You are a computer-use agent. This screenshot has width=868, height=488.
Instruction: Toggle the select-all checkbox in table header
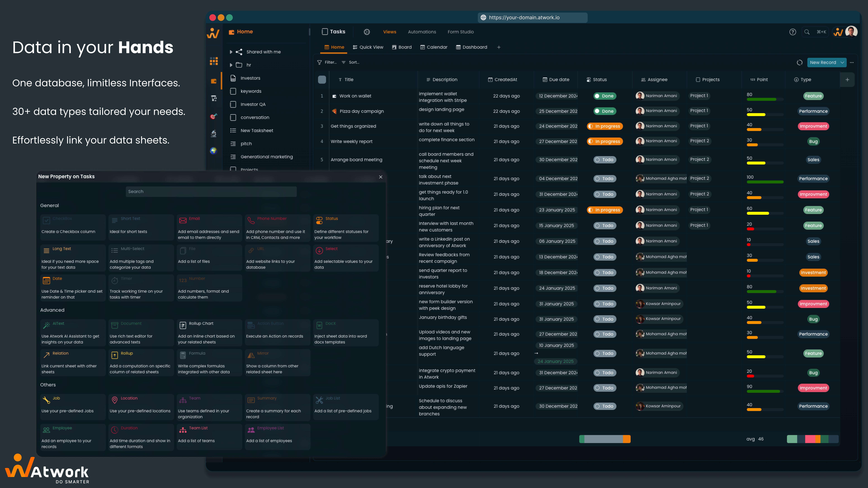(x=322, y=79)
